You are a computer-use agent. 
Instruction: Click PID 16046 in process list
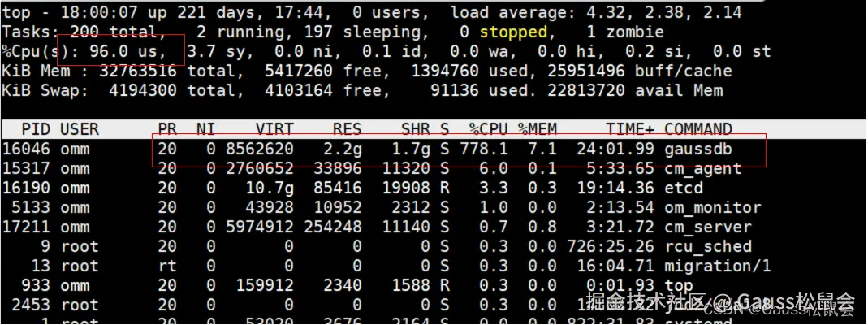pos(25,149)
